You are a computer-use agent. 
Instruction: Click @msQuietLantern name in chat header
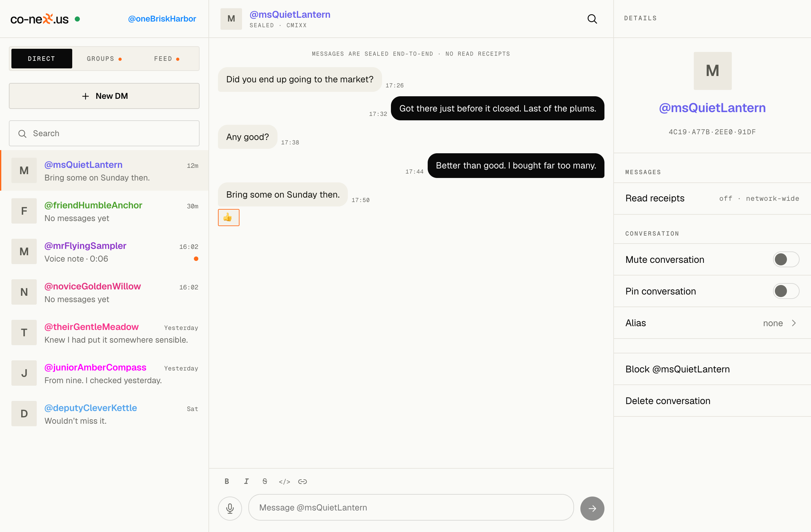point(290,14)
